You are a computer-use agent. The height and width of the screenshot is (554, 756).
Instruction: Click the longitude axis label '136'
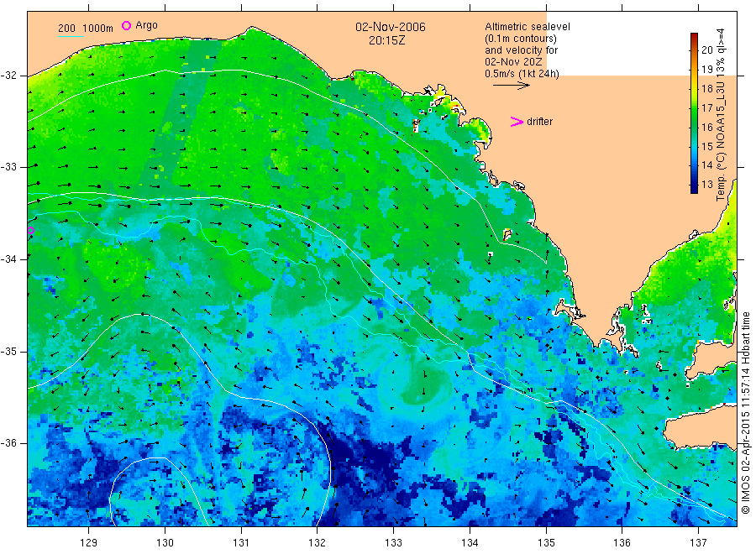pos(622,542)
